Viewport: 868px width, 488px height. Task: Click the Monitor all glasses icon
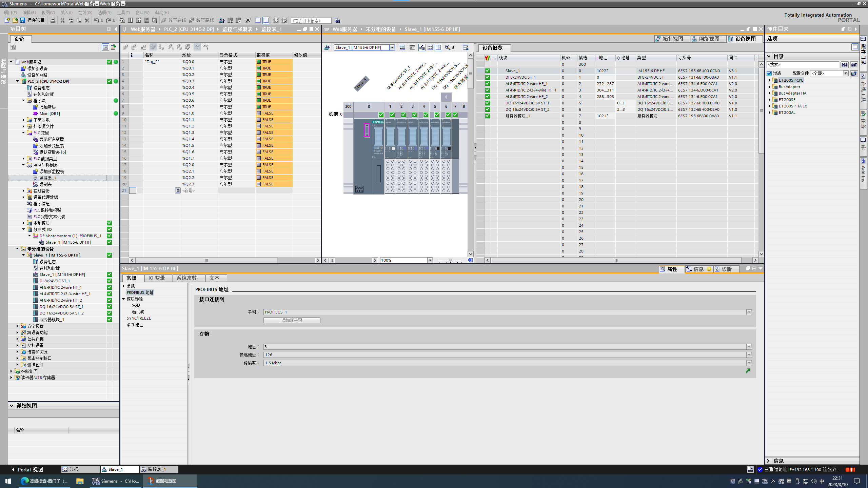[197, 47]
